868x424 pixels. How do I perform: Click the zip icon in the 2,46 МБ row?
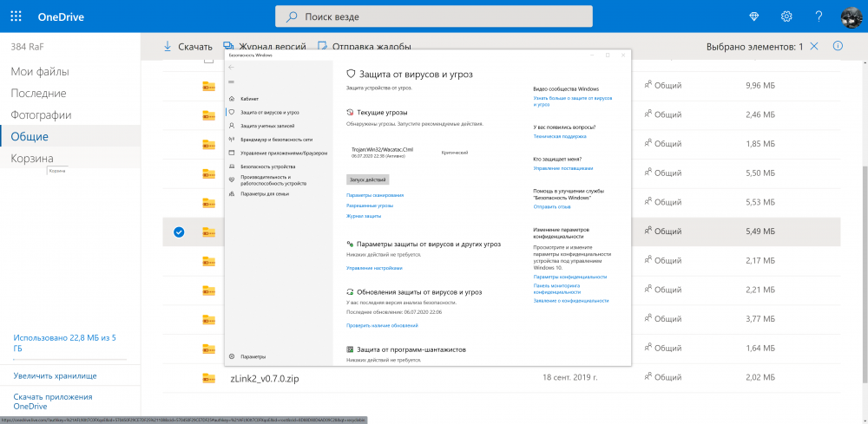point(208,115)
